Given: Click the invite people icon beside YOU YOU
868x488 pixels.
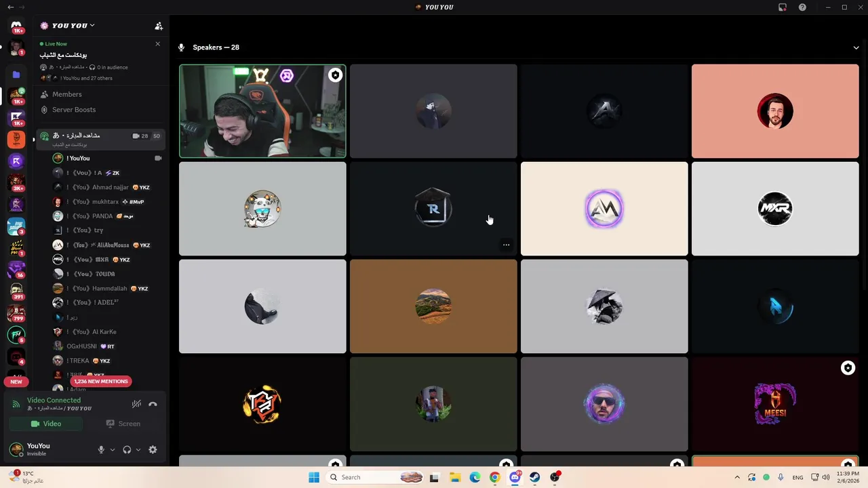Looking at the screenshot, I should (159, 26).
